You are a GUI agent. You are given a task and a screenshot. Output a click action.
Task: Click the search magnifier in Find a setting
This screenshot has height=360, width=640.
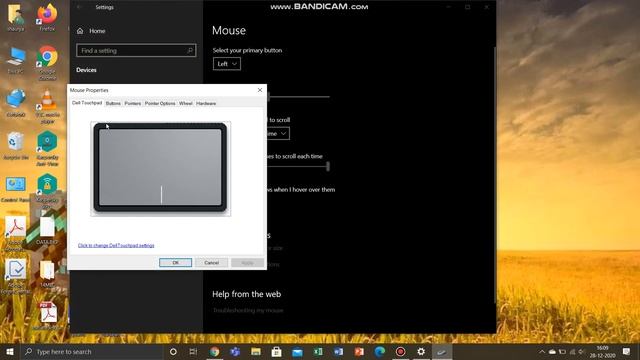click(x=190, y=51)
